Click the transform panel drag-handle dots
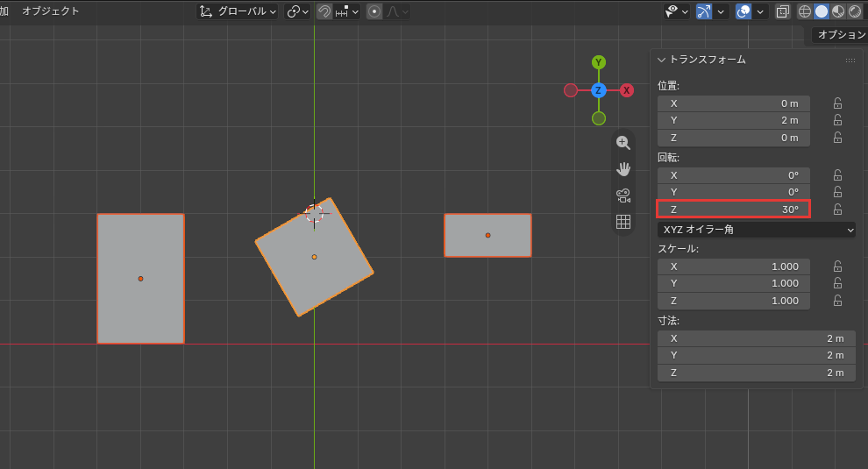The image size is (868, 469). coord(850,60)
